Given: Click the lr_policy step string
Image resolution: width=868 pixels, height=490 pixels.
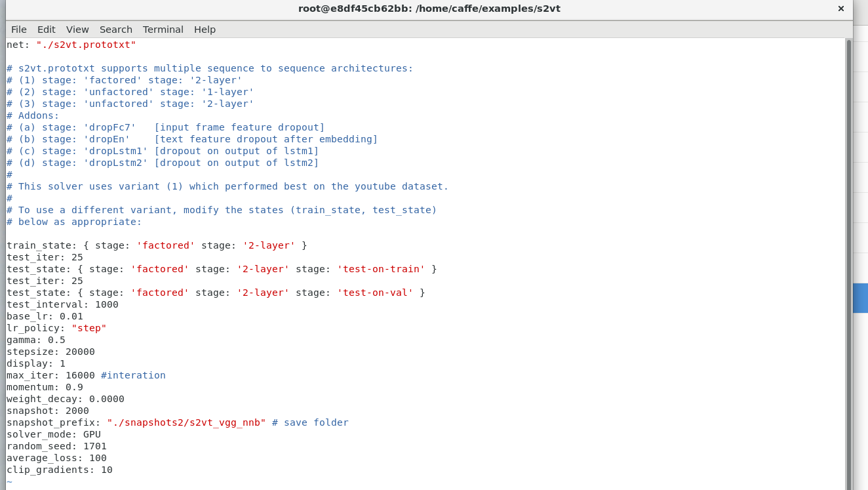Looking at the screenshot, I should (89, 328).
